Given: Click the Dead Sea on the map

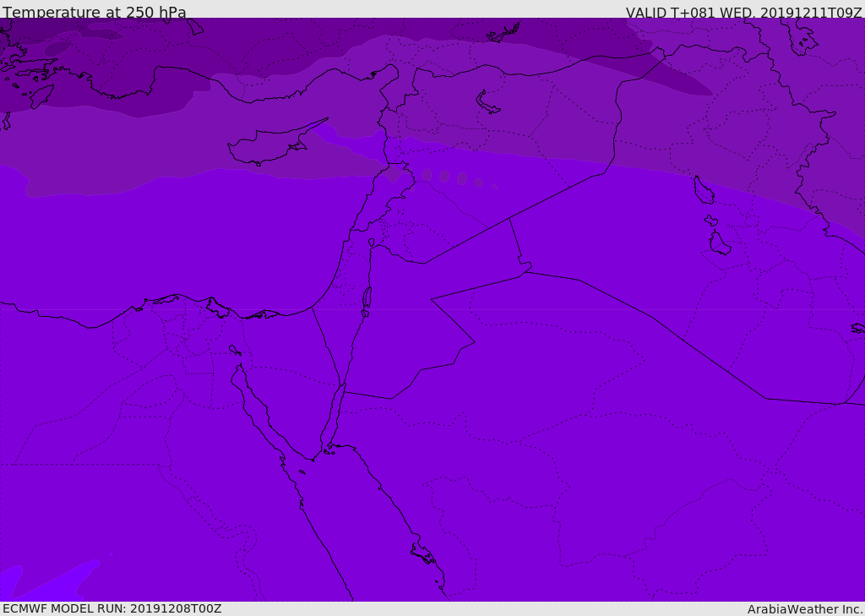Looking at the screenshot, I should (367, 298).
